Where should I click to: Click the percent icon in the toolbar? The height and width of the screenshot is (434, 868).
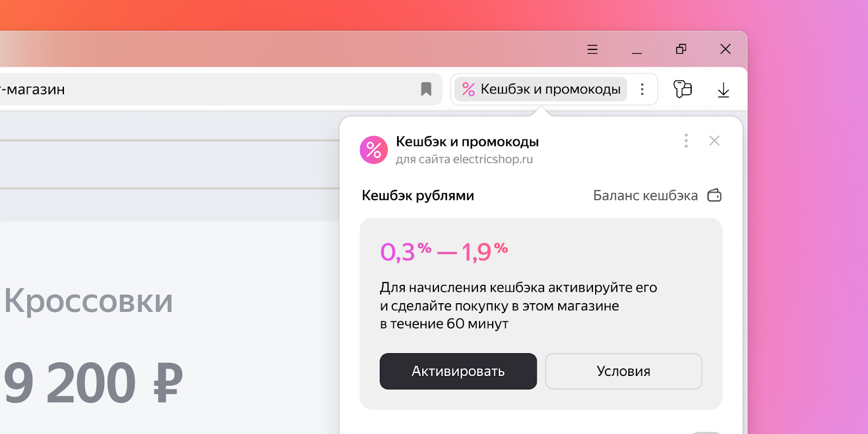(468, 89)
